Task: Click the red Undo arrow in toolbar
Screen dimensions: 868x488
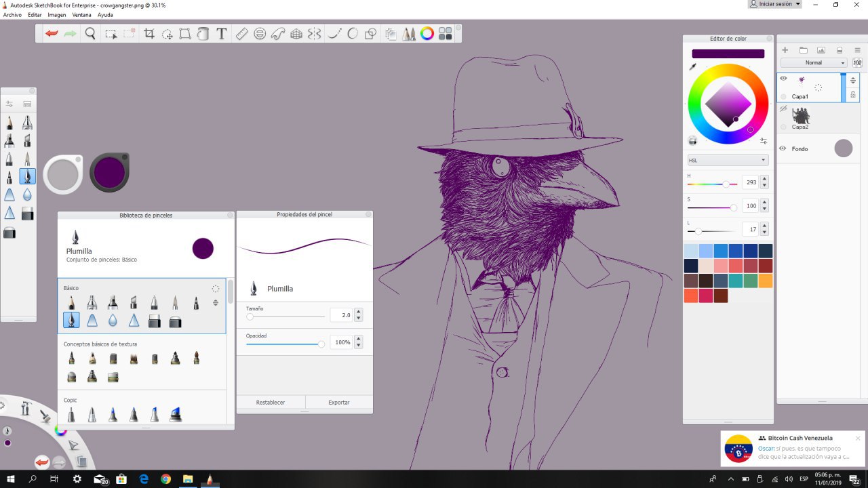Action: tap(52, 33)
